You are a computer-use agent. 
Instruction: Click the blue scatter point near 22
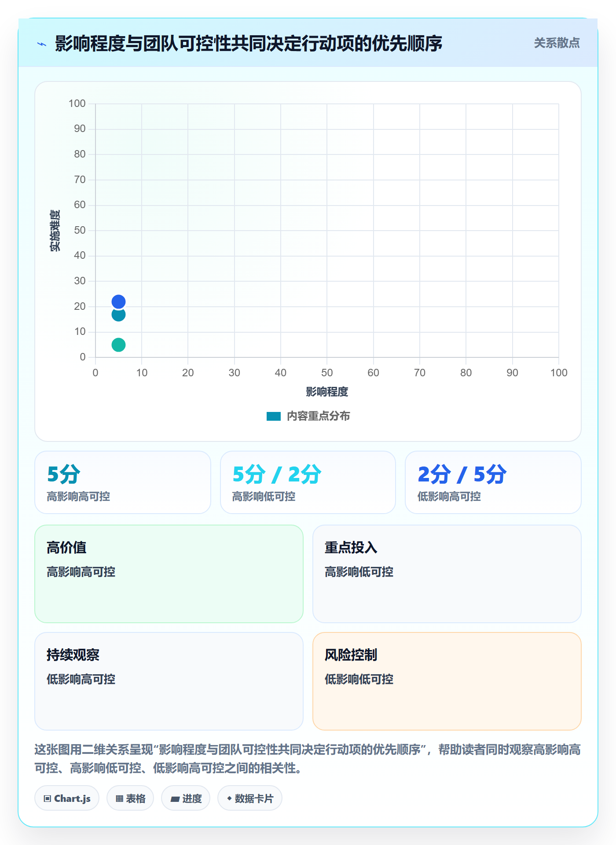[118, 301]
